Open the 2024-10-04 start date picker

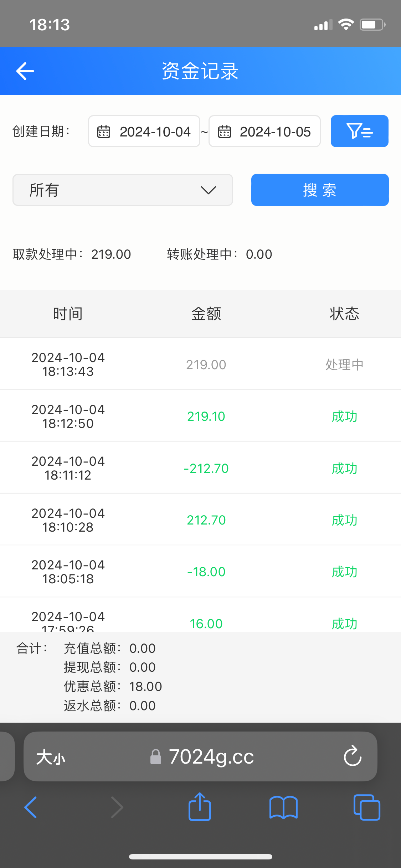155,131
